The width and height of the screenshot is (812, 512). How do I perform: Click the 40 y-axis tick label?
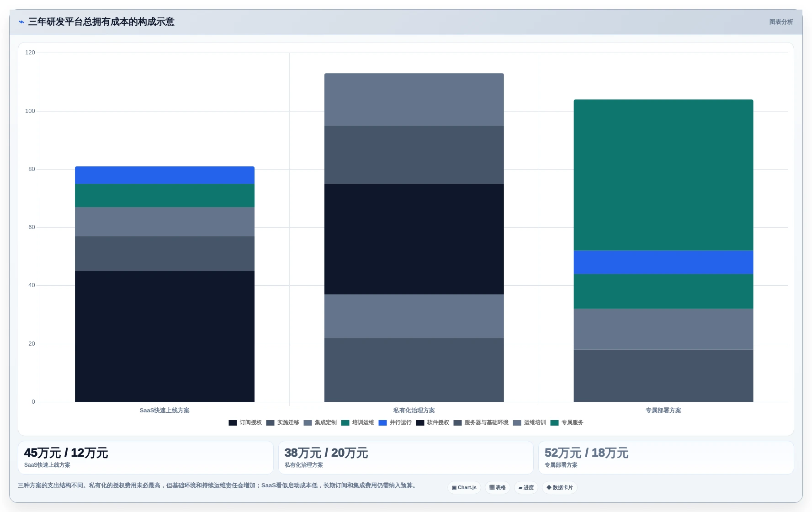(32, 285)
